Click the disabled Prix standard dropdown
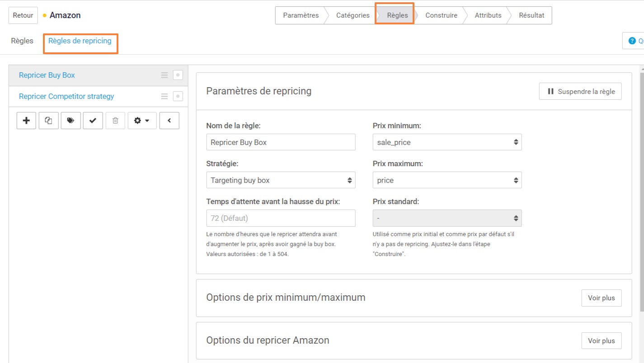 pos(447,218)
